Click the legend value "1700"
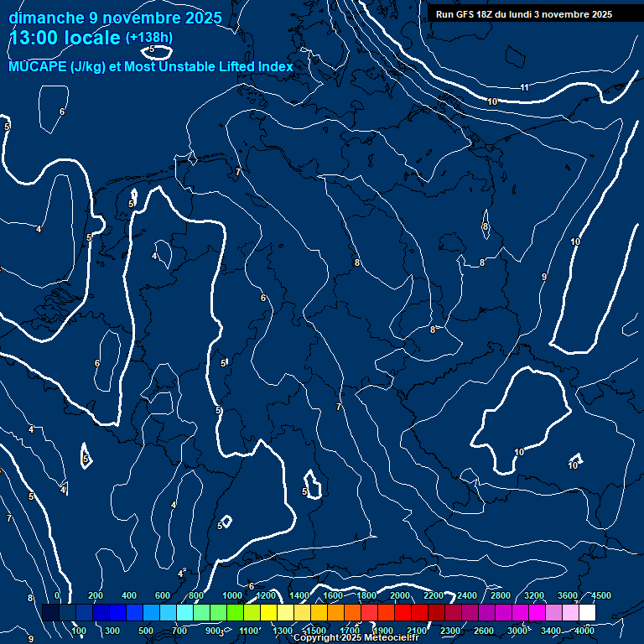The width and height of the screenshot is (644, 644). pyautogui.click(x=350, y=631)
